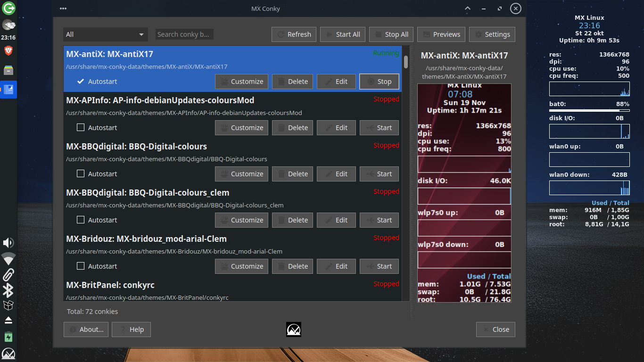
Task: Edit AP-info-debianUpdates-coloursMod conky
Action: pyautogui.click(x=336, y=128)
